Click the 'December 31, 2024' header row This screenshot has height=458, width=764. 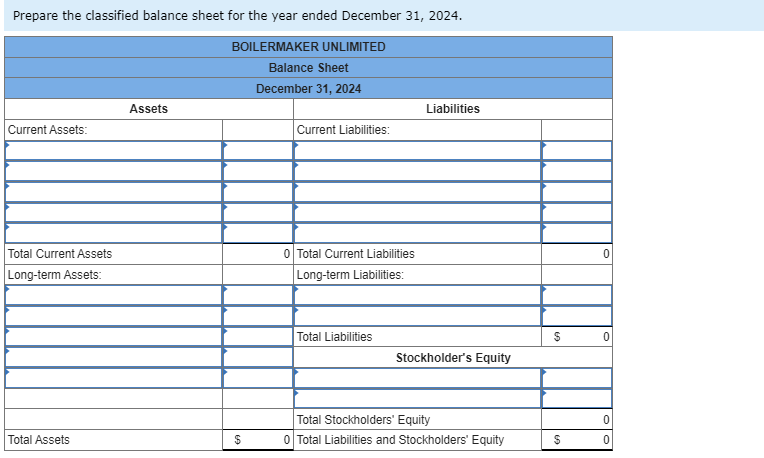pos(308,89)
